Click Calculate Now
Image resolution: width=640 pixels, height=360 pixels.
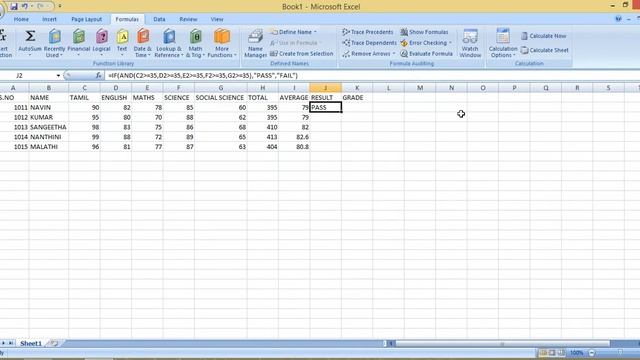[543, 36]
